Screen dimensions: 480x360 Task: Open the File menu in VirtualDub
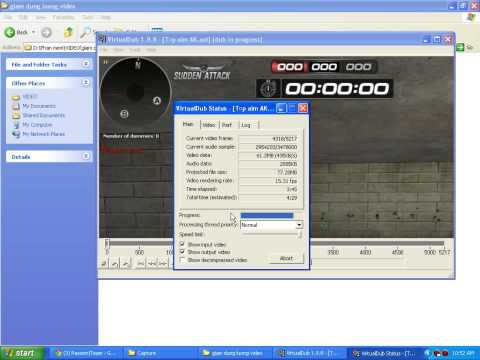click(x=104, y=50)
